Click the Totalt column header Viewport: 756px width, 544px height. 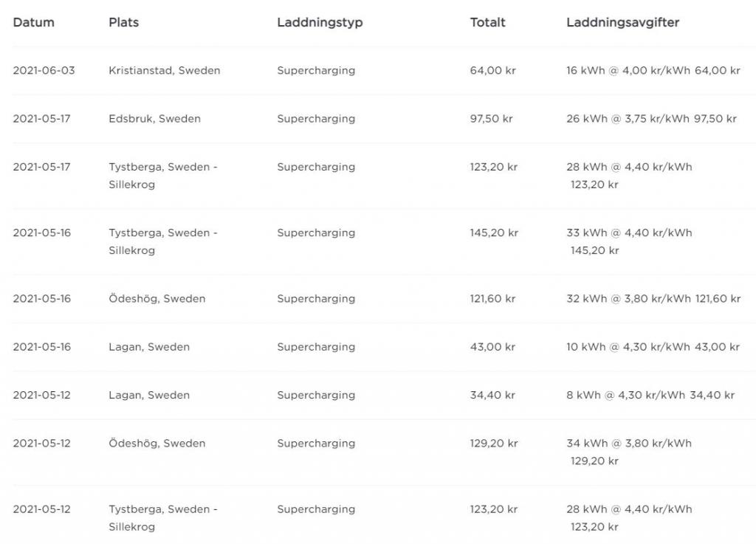coord(487,23)
